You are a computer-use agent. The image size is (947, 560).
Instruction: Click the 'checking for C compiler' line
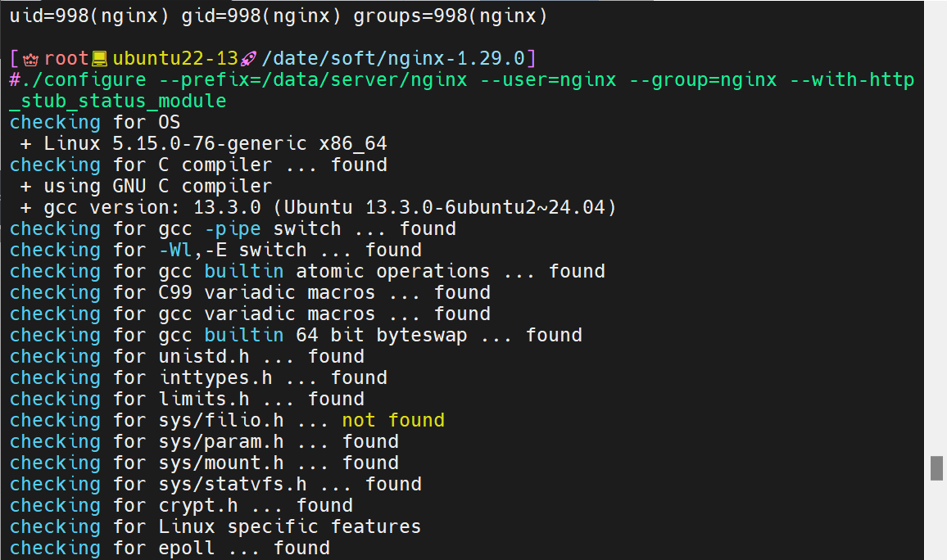198,165
